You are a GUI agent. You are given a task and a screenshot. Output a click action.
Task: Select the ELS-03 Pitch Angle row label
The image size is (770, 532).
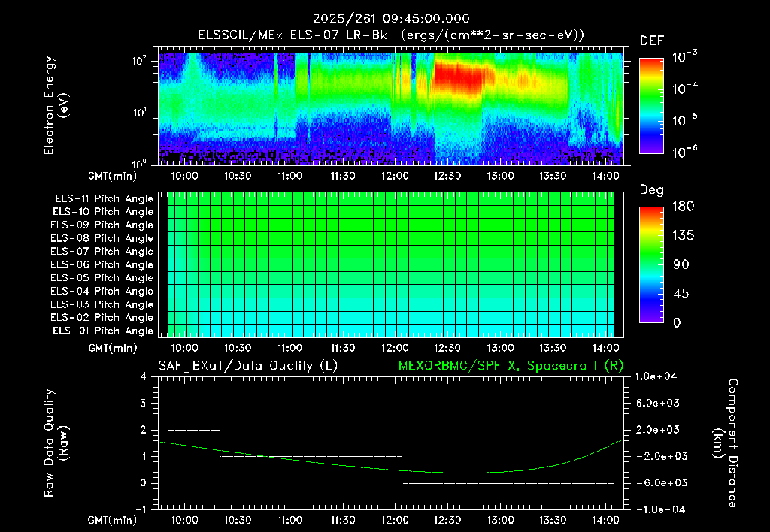pos(102,304)
